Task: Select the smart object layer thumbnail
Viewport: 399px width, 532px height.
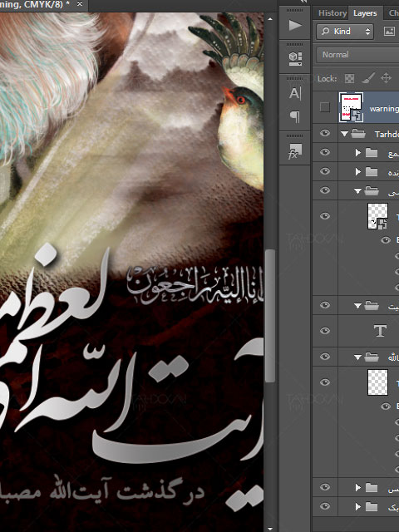Action: (377, 216)
